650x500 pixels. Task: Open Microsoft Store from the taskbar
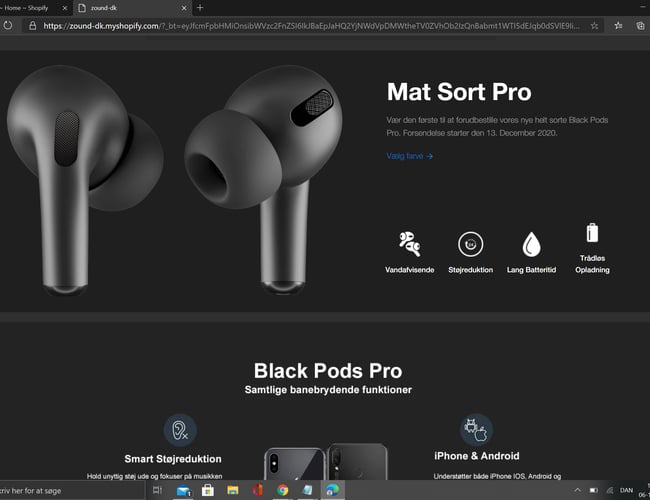pyautogui.click(x=208, y=491)
